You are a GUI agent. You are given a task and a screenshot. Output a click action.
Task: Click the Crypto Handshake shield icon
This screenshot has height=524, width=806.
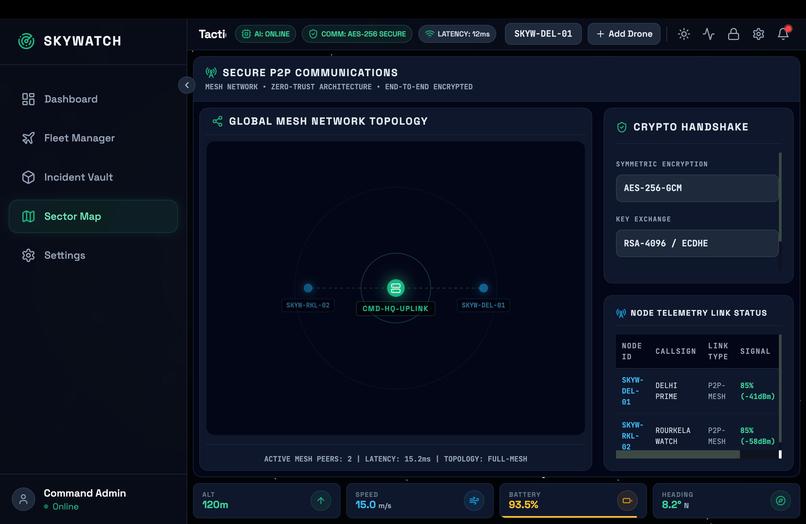click(621, 127)
